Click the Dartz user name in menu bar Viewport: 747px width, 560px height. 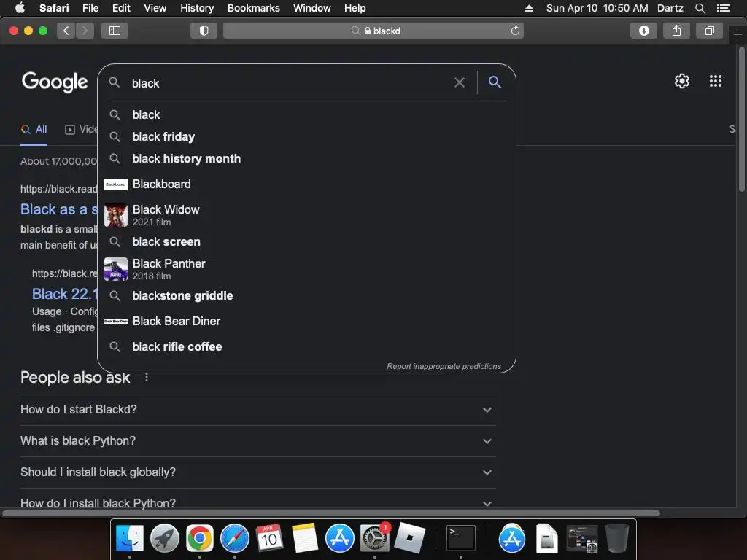coord(670,8)
